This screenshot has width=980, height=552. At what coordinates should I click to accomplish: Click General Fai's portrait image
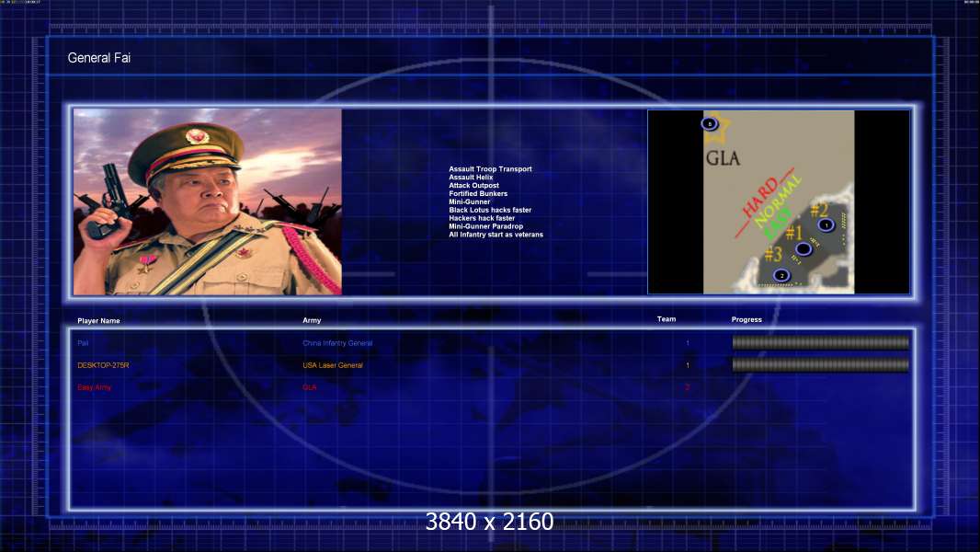(208, 201)
